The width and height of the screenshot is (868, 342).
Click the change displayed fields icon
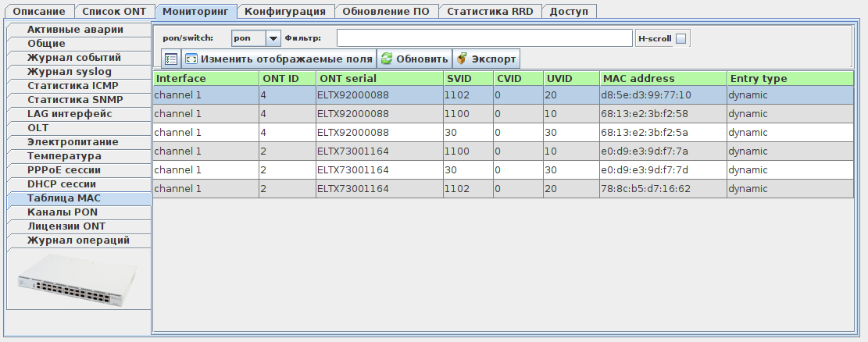coord(191,59)
